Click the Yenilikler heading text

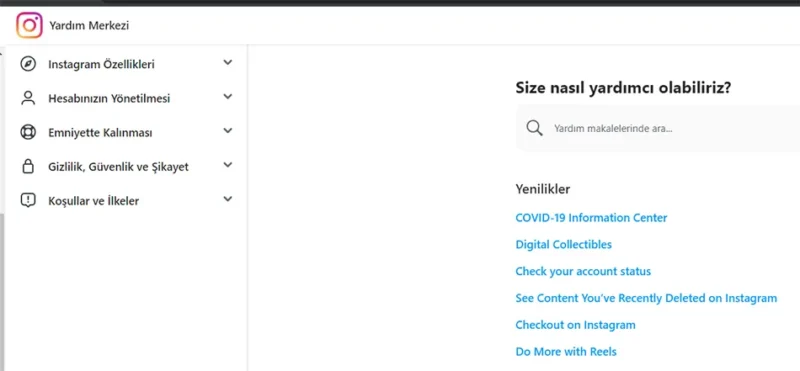point(542,189)
